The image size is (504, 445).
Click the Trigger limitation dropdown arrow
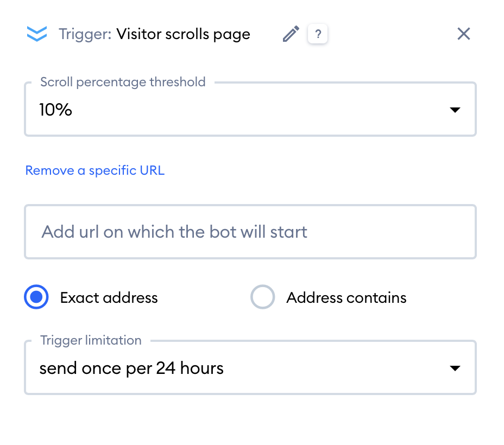click(x=455, y=368)
